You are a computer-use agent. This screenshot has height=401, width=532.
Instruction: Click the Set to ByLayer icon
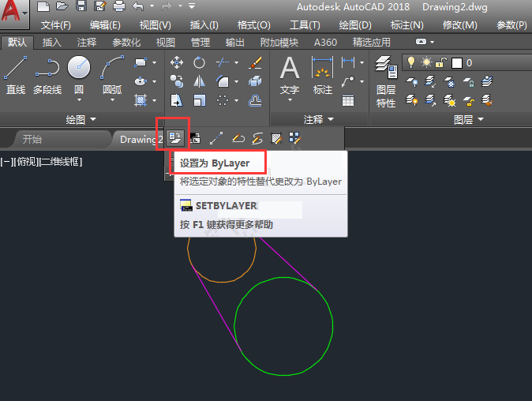pyautogui.click(x=175, y=138)
